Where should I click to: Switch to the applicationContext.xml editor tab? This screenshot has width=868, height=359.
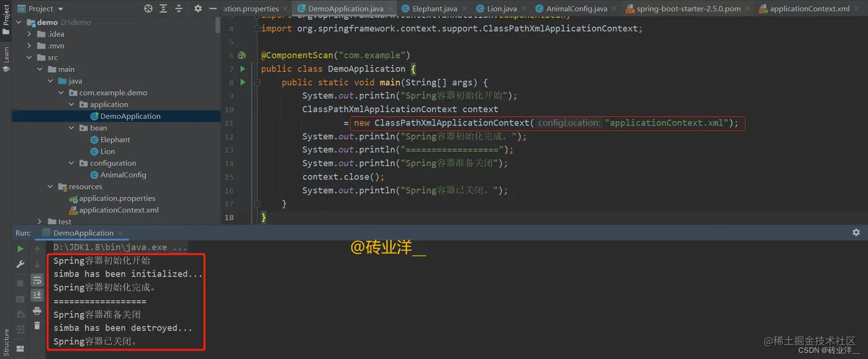pos(810,9)
